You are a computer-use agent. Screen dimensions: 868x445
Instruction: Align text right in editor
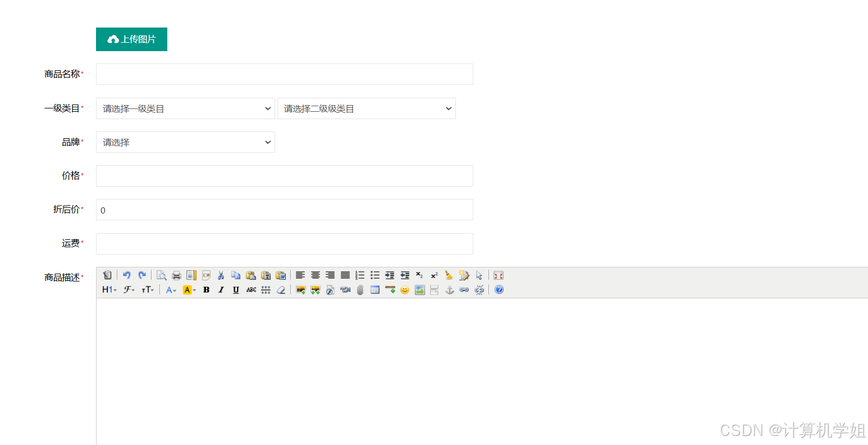click(x=330, y=275)
